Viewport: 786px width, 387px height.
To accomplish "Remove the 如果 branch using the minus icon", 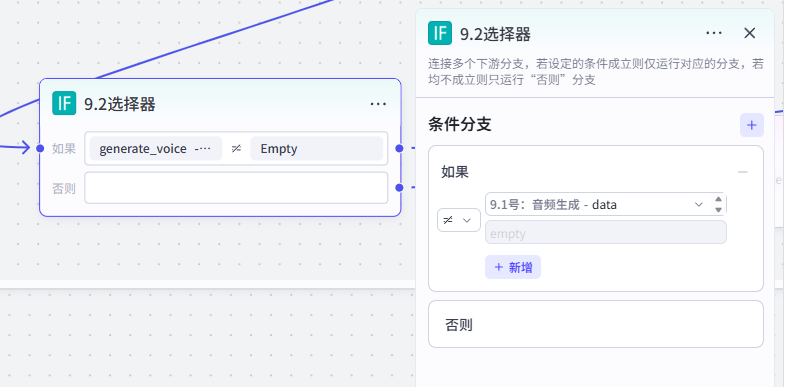I will (743, 172).
